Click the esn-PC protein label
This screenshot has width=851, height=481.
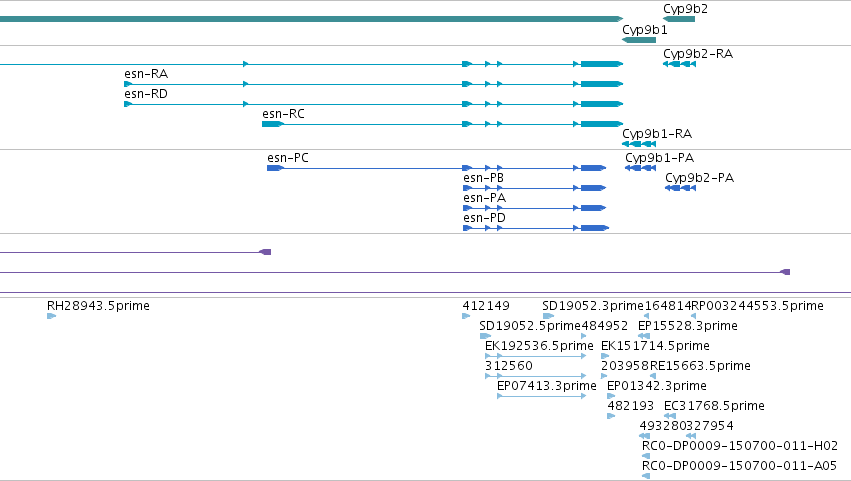[x=288, y=158]
